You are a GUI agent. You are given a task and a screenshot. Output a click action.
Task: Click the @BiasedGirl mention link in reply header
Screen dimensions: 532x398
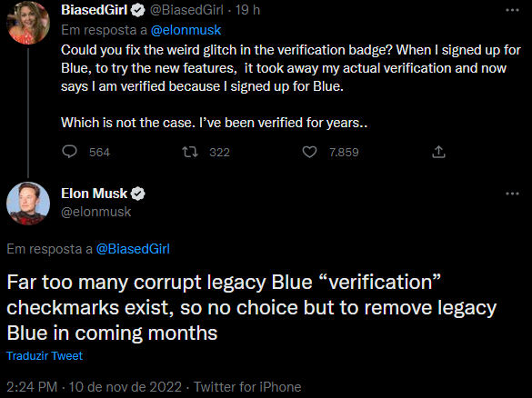133,249
